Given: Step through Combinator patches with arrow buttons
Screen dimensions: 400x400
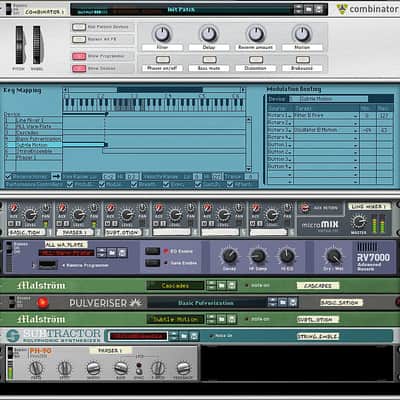Looking at the screenshot, I should point(298,9).
